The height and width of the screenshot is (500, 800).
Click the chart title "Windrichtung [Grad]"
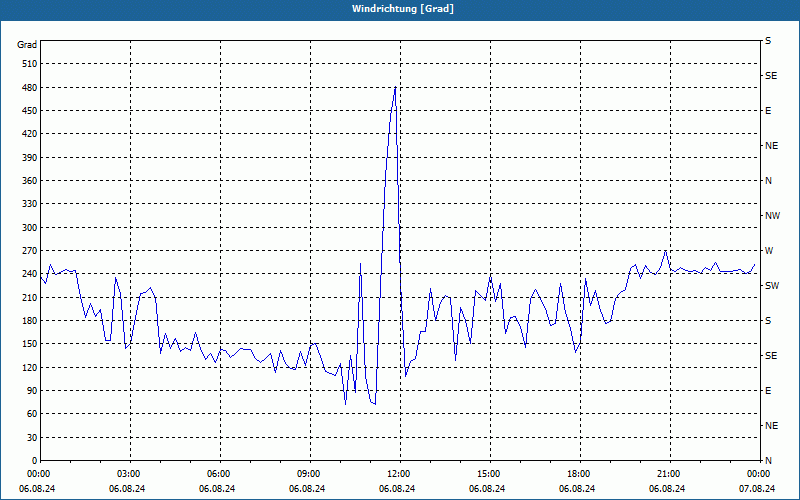click(x=403, y=9)
